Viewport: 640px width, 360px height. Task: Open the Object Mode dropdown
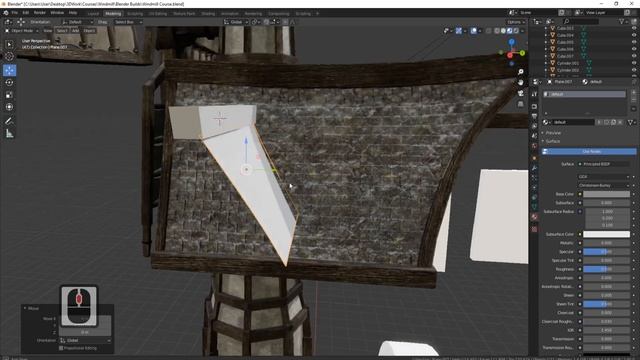coord(22,31)
